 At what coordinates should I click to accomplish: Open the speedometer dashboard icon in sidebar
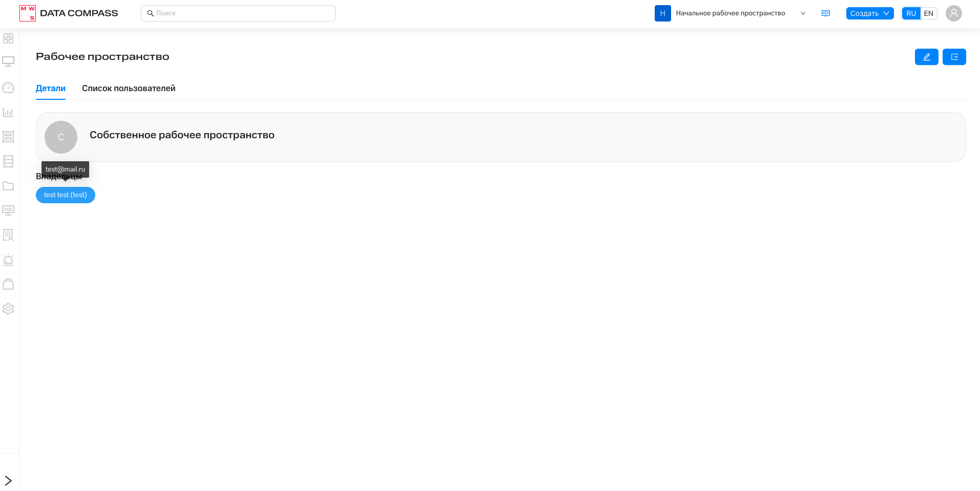point(8,88)
